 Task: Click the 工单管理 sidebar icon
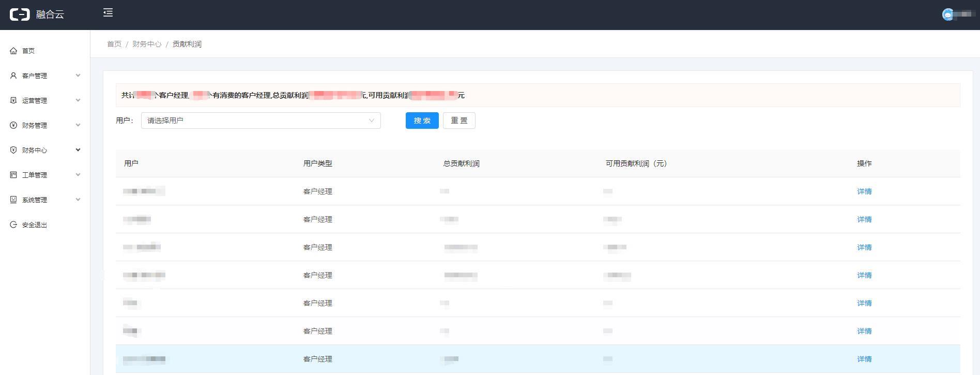pyautogui.click(x=13, y=175)
